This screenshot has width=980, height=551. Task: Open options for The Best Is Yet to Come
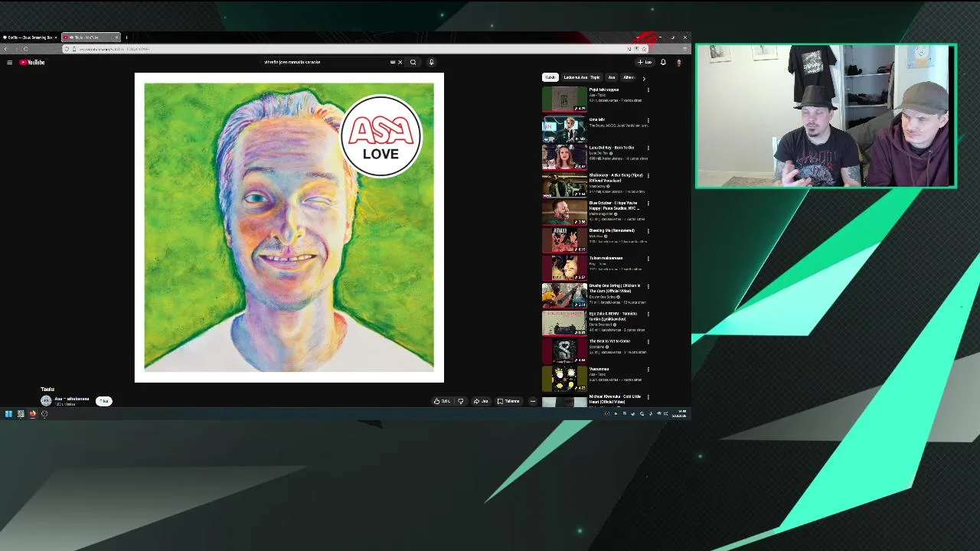point(648,341)
